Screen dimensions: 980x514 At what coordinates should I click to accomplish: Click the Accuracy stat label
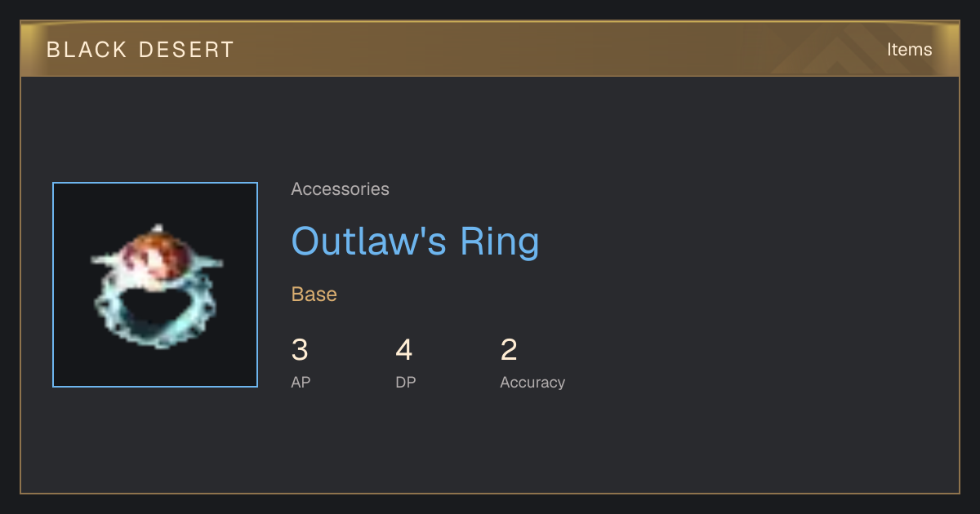pos(532,382)
